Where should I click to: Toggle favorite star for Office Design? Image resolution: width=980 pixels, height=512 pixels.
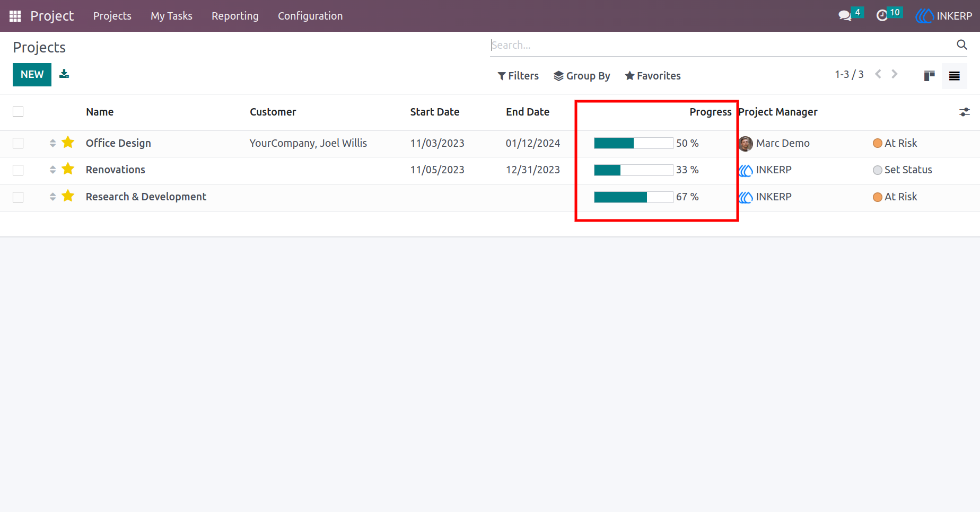tap(68, 143)
